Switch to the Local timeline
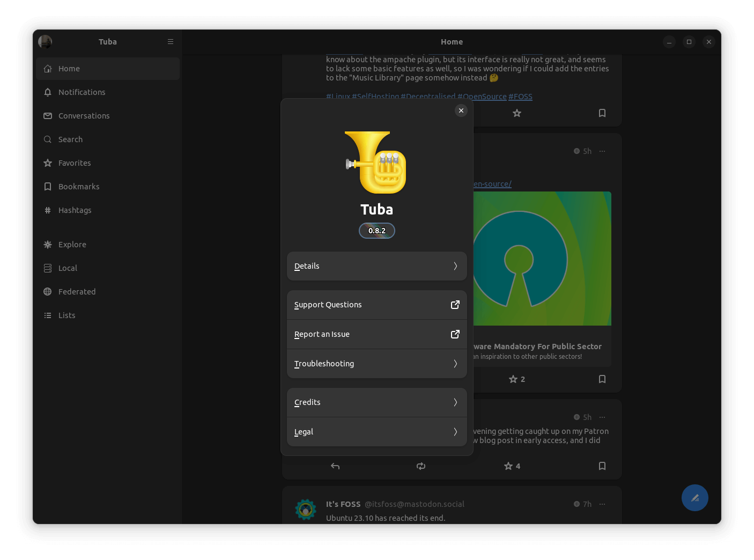 pyautogui.click(x=48, y=268)
